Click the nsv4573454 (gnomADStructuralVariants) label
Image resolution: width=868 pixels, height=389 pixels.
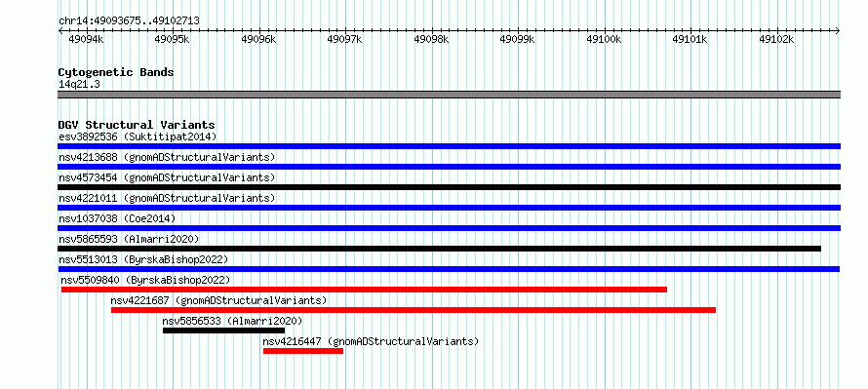coord(167,177)
